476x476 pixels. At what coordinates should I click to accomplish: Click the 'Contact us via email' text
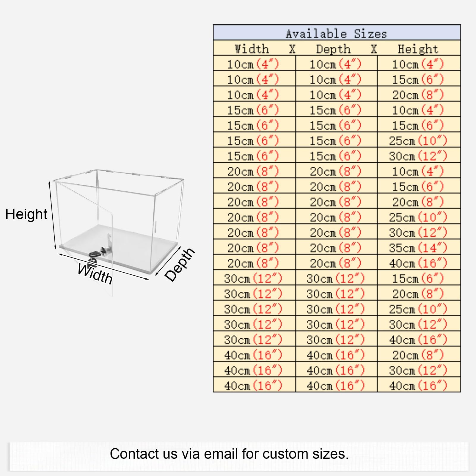(229, 454)
